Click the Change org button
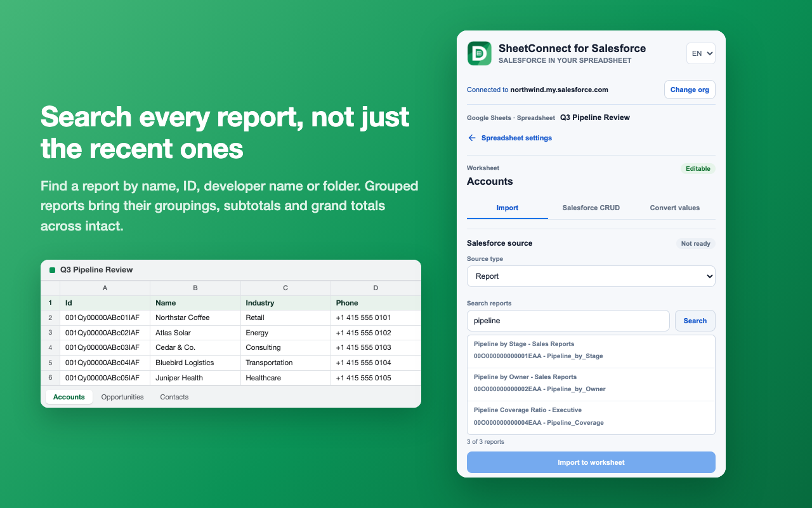 pyautogui.click(x=690, y=90)
